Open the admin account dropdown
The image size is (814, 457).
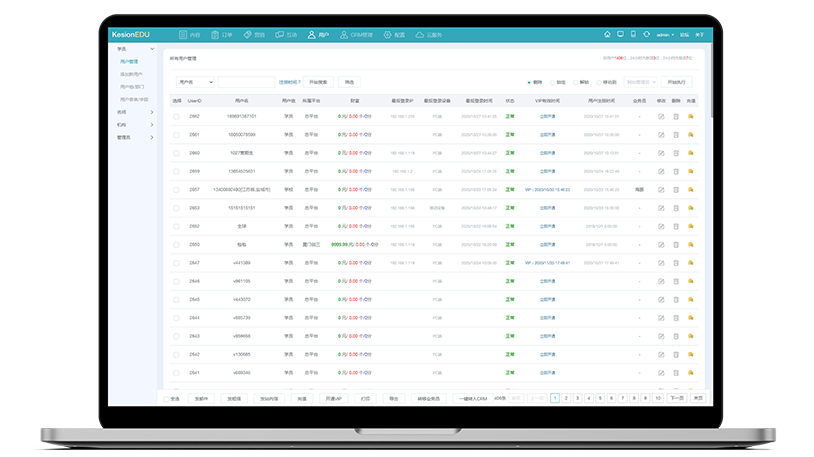click(x=665, y=34)
